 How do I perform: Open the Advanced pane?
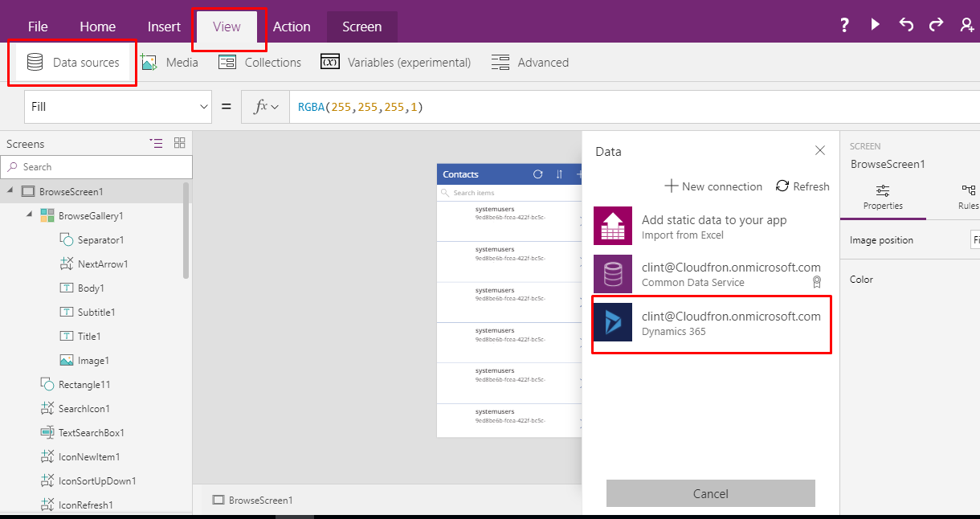coord(529,63)
